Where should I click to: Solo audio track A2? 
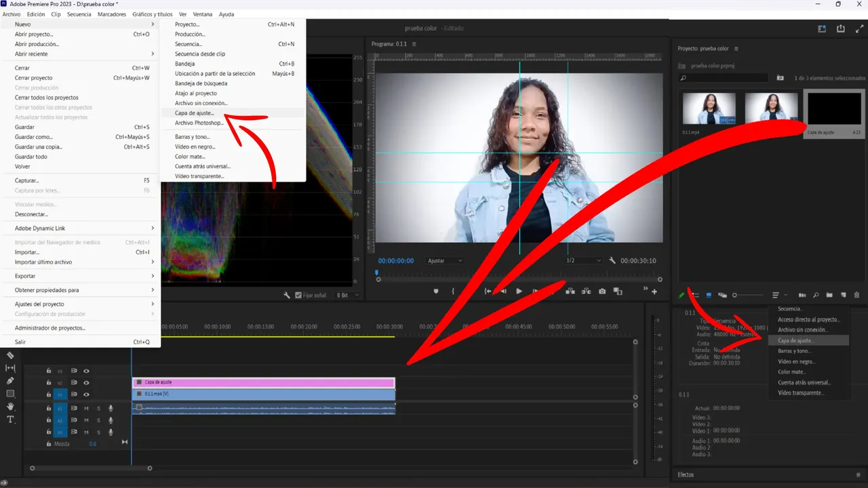[98, 420]
